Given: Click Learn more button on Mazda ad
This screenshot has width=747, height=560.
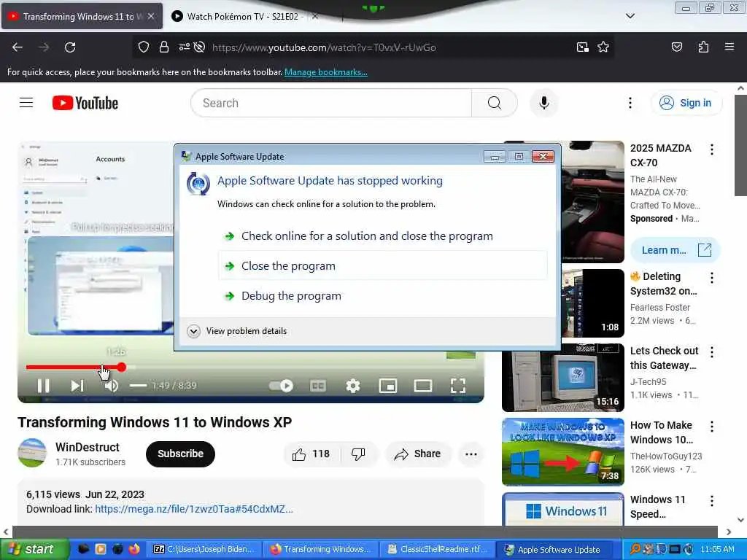Looking at the screenshot, I should coord(675,250).
